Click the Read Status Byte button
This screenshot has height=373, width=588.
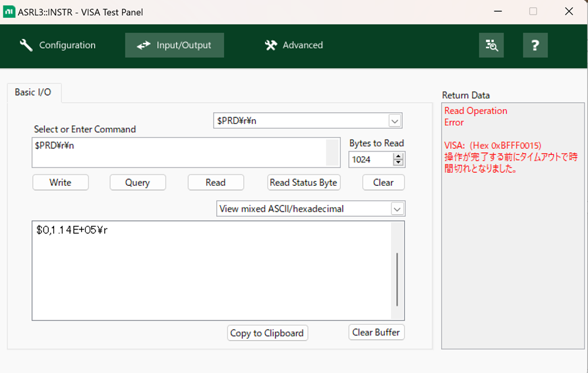point(304,183)
